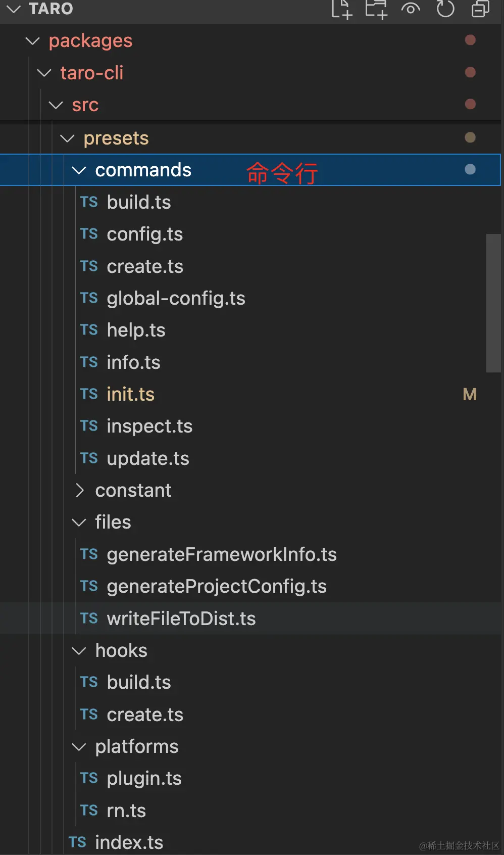
Task: Collapse the commands folder chevron
Action: pyautogui.click(x=79, y=170)
